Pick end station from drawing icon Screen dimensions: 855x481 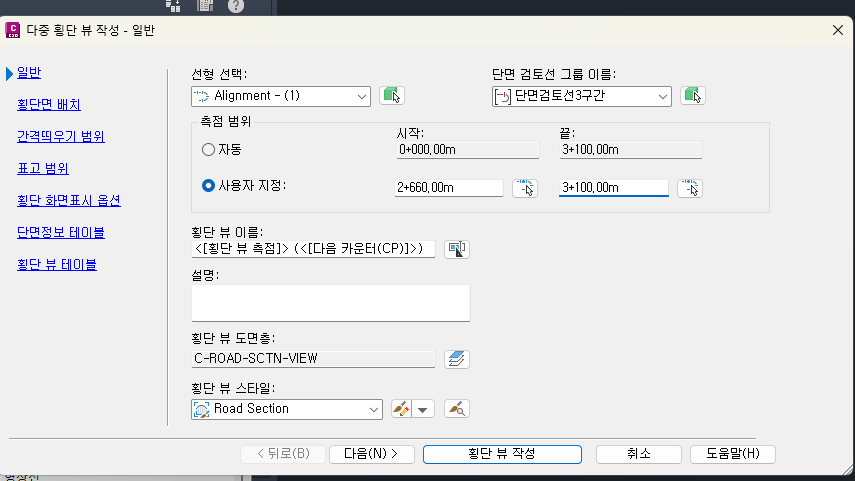point(690,188)
